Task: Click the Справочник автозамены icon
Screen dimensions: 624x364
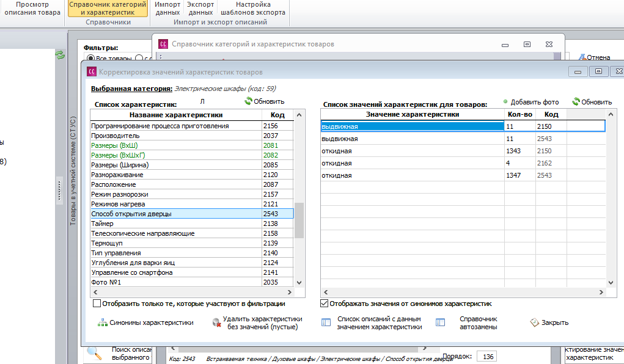Action: [x=440, y=322]
